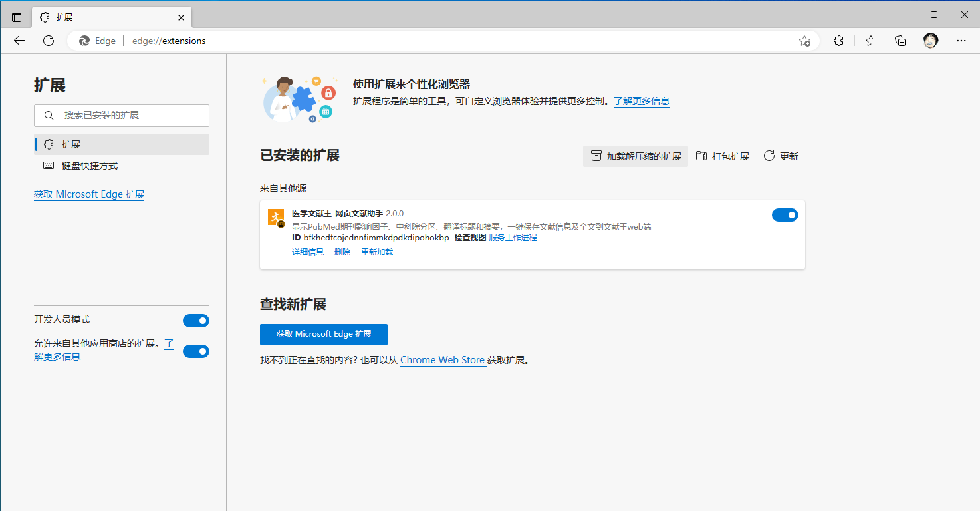
Task: Click the 加载解压缩的扩展 button
Action: click(636, 156)
